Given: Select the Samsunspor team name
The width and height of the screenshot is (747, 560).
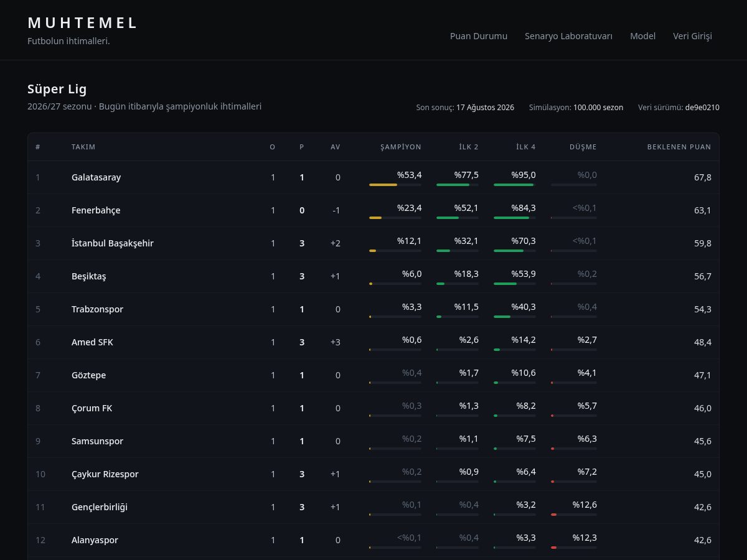Looking at the screenshot, I should (x=98, y=441).
